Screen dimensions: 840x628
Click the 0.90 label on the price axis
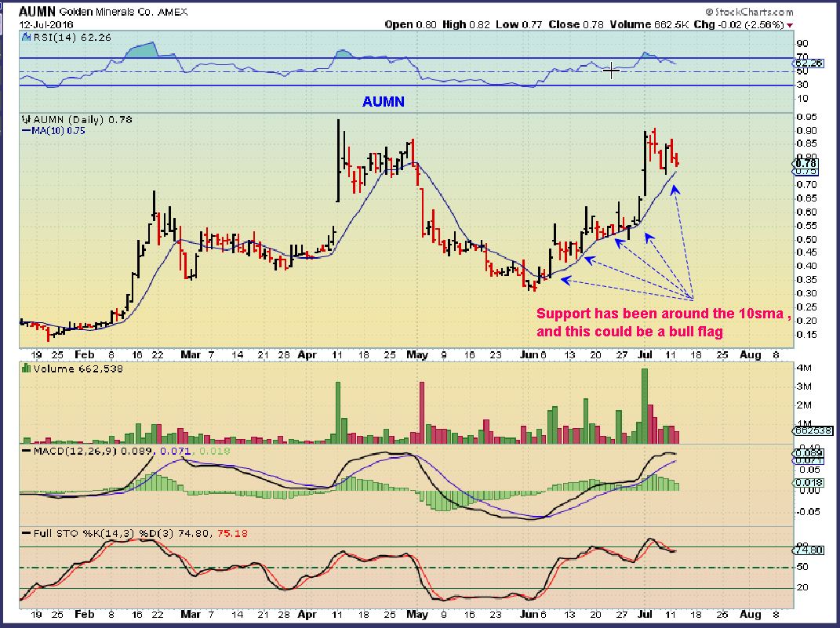tap(806, 131)
